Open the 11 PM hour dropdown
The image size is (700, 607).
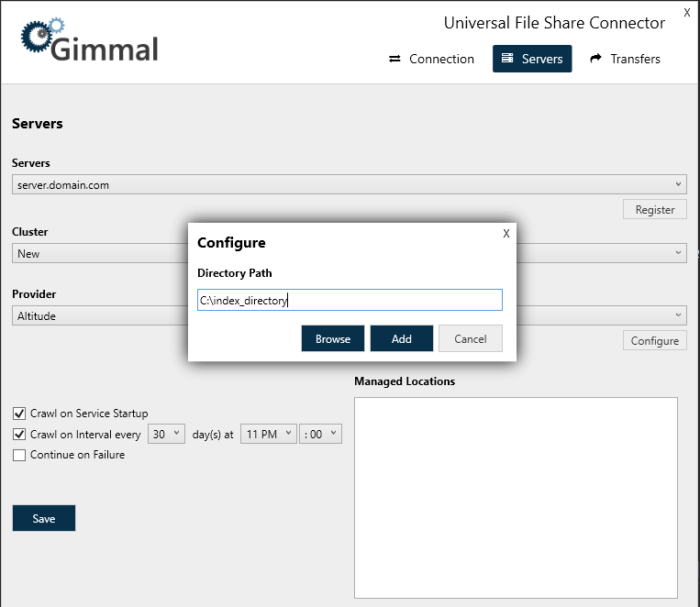click(268, 435)
